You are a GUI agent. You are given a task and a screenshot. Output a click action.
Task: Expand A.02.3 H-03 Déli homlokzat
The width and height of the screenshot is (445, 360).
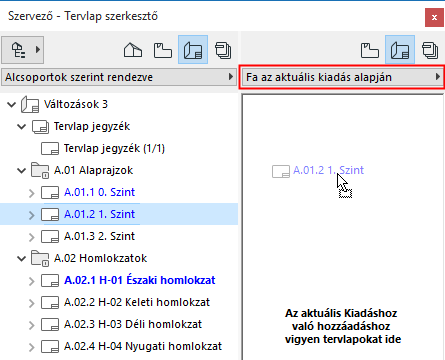tap(32, 325)
